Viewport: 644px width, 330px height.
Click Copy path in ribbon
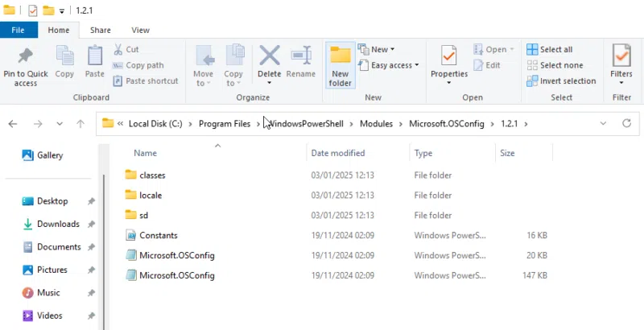coord(138,65)
